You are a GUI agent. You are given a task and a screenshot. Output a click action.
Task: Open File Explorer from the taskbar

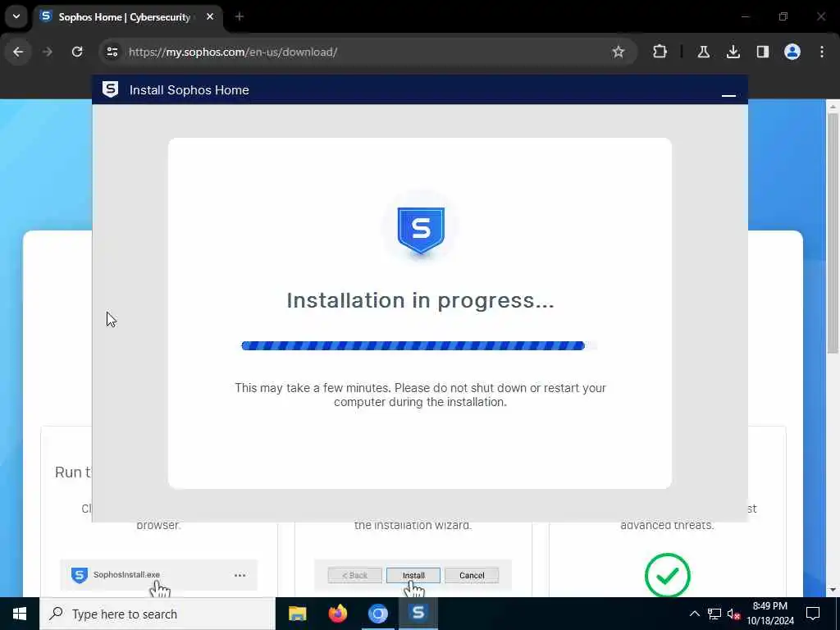(297, 614)
